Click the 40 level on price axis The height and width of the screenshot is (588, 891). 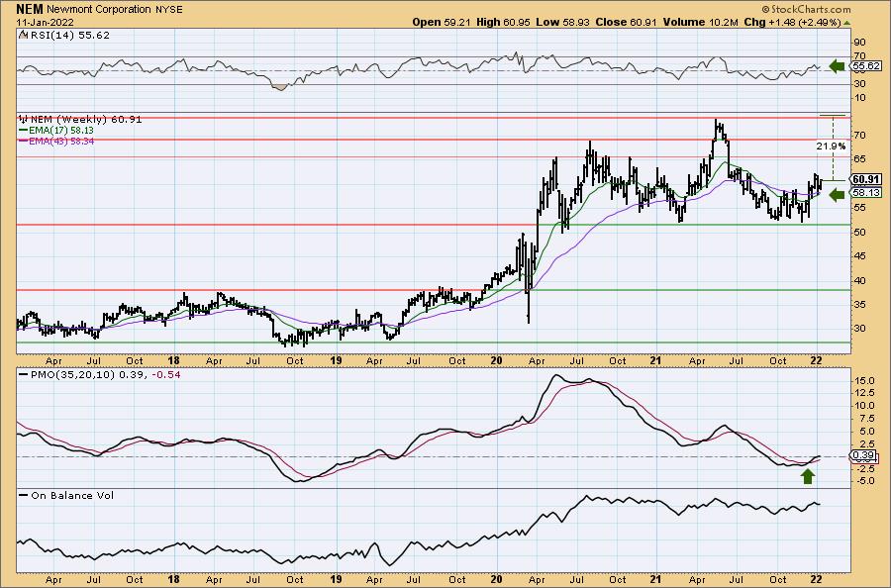point(859,281)
